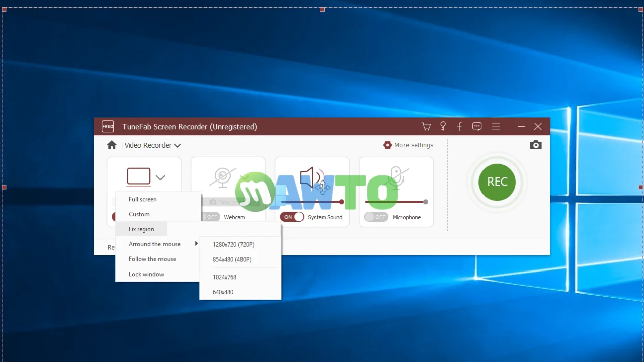Turn off the System Sound toggle
Image resolution: width=644 pixels, height=362 pixels.
(x=292, y=217)
